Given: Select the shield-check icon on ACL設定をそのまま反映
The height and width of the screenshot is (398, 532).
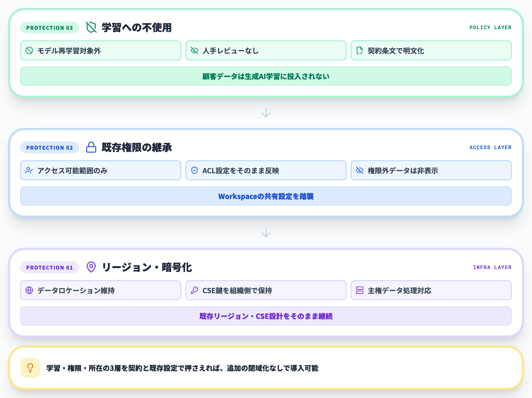Looking at the screenshot, I should 194,171.
